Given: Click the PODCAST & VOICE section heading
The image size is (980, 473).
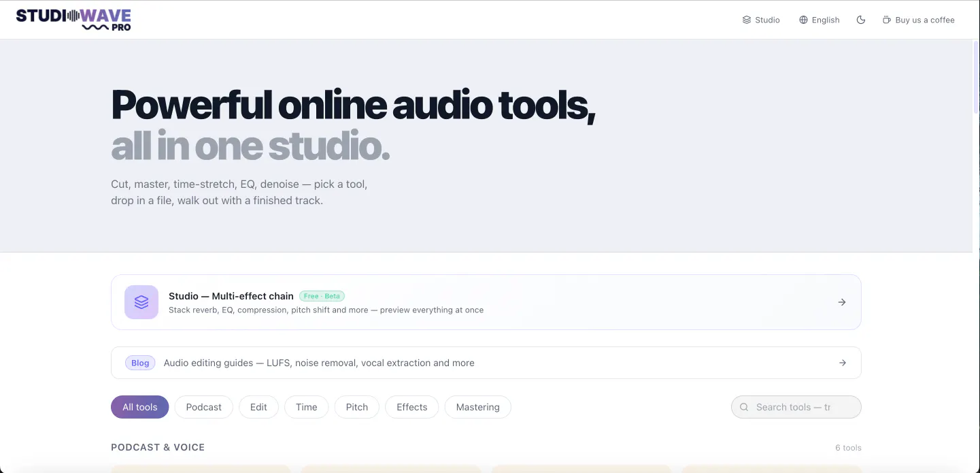Looking at the screenshot, I should click(158, 447).
